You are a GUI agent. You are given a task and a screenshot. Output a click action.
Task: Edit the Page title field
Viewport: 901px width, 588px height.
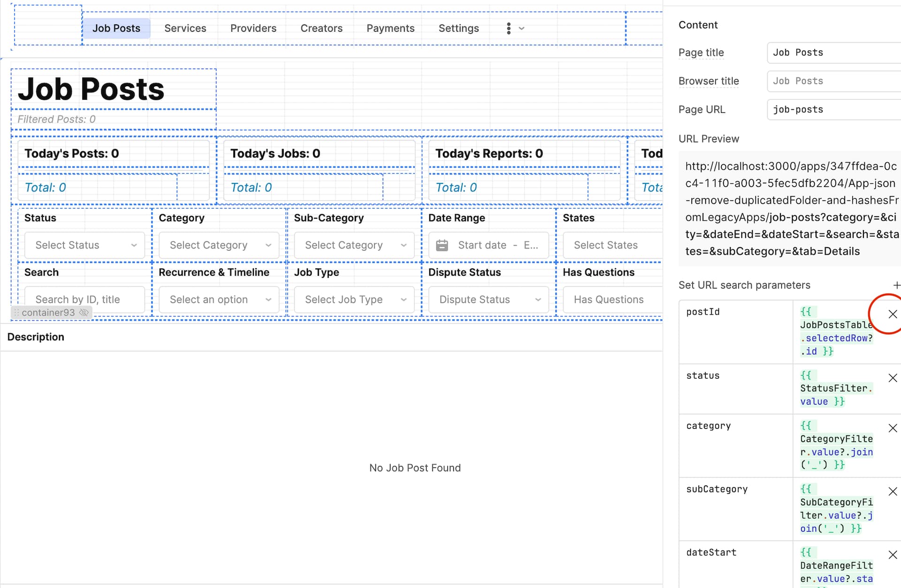point(833,53)
